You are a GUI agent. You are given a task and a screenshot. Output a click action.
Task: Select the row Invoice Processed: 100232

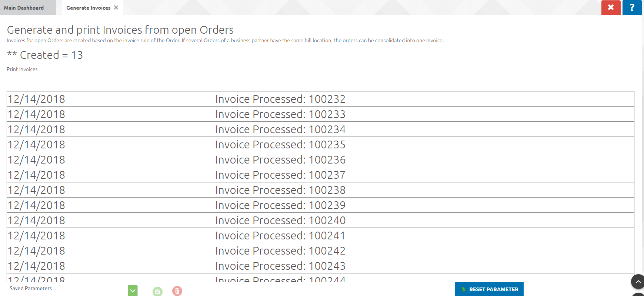tap(280, 99)
